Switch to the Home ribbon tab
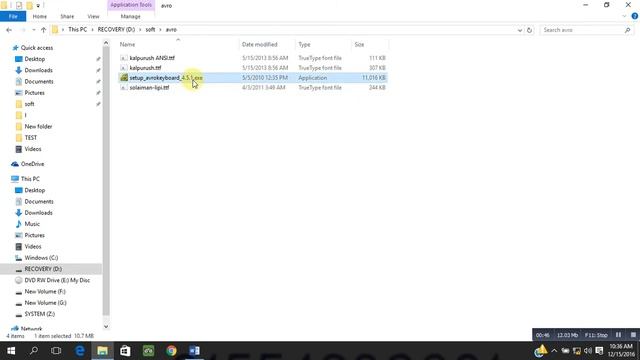 tap(40, 16)
